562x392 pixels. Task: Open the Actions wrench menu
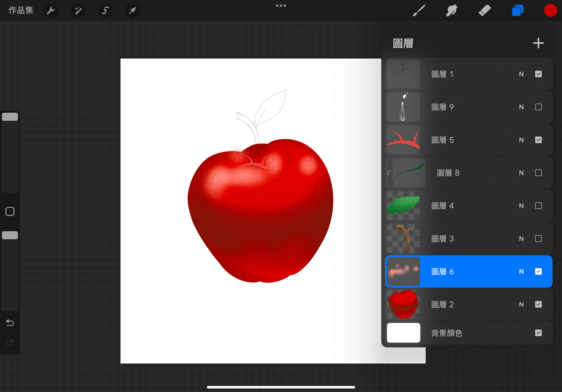[51, 10]
